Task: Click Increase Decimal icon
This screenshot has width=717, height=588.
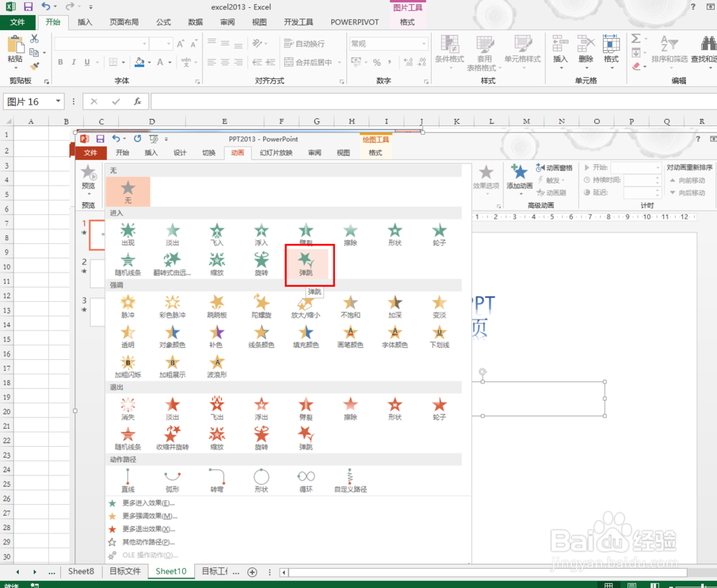Action: click(409, 62)
